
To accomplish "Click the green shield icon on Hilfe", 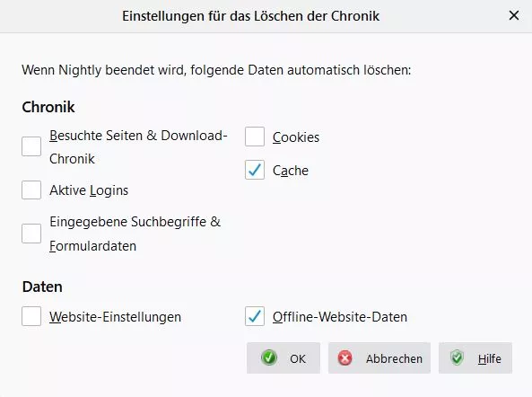I will click(x=457, y=357).
